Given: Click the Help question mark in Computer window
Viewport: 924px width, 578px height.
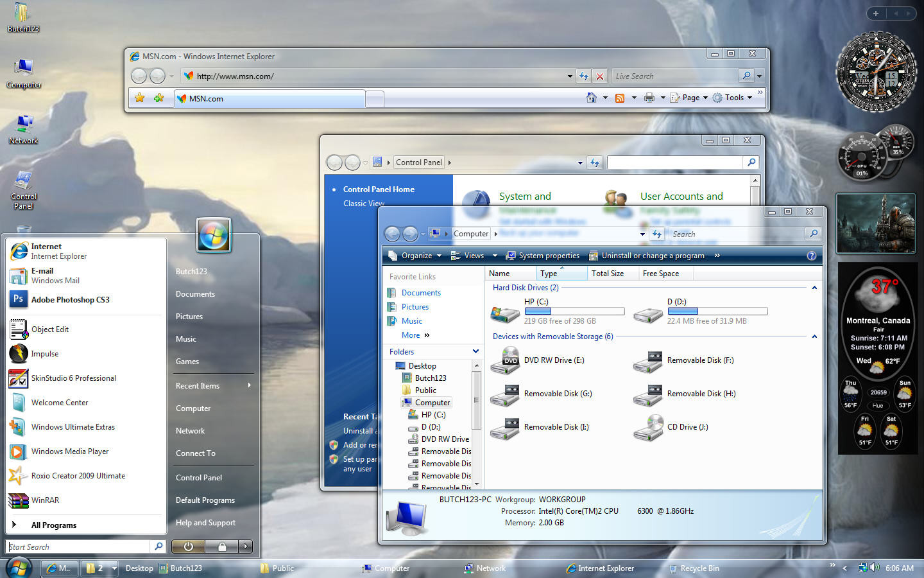Looking at the screenshot, I should [x=811, y=256].
